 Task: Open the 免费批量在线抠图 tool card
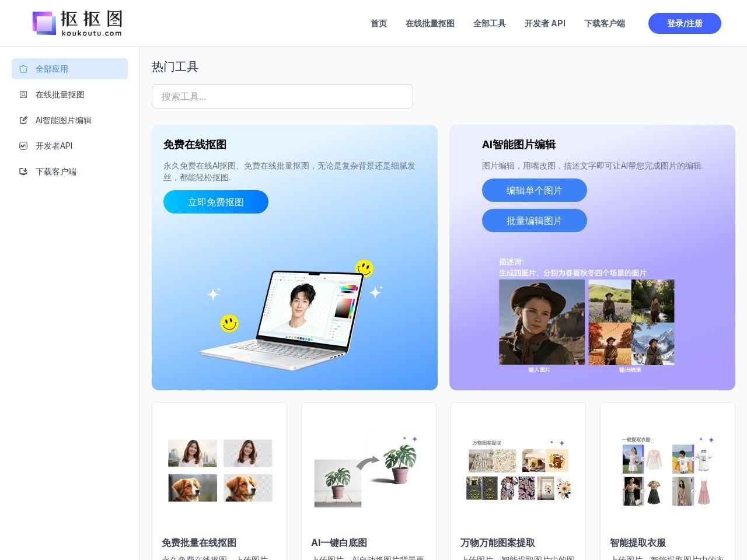(219, 481)
